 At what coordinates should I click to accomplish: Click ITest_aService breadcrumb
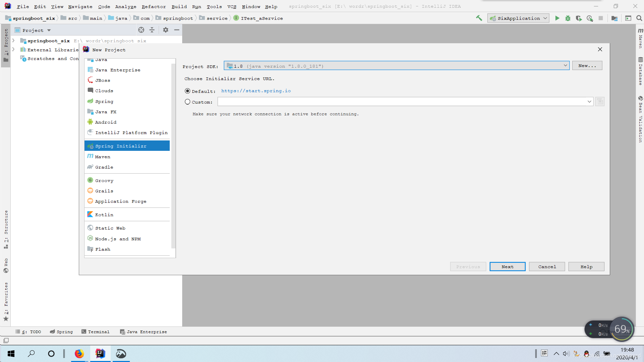point(258,18)
